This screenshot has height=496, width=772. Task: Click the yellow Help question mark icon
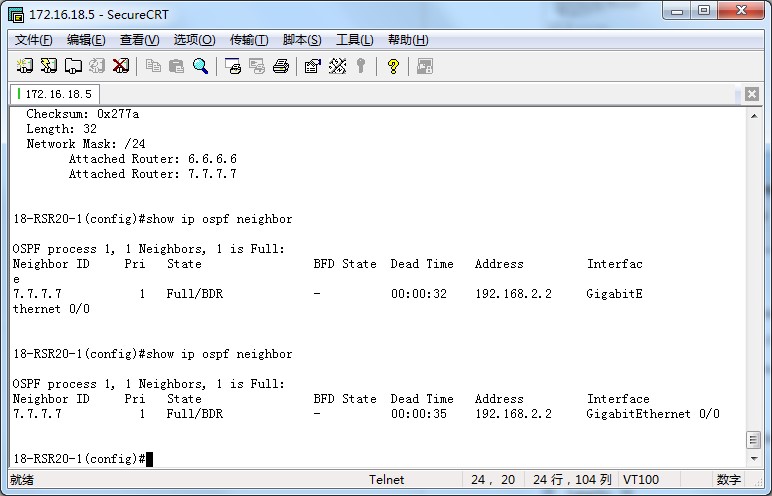coord(393,66)
